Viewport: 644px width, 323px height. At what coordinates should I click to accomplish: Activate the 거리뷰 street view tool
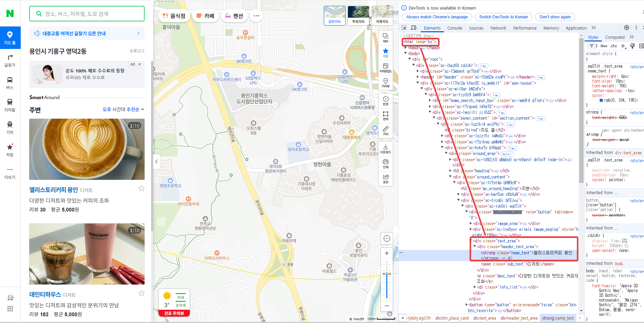(x=386, y=83)
